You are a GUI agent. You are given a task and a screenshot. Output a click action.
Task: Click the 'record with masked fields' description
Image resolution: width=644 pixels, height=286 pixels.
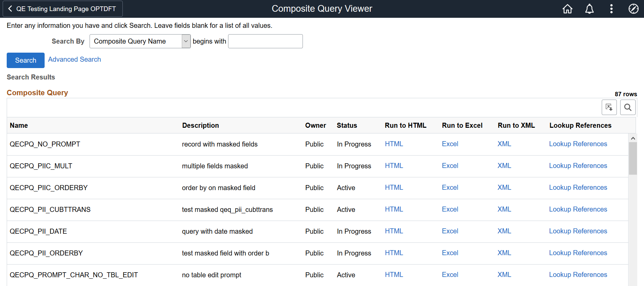[x=220, y=144]
